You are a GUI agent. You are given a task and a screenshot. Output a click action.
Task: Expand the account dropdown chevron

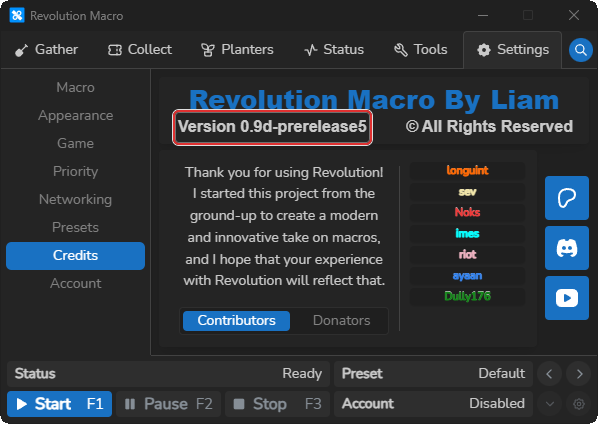pyautogui.click(x=549, y=403)
